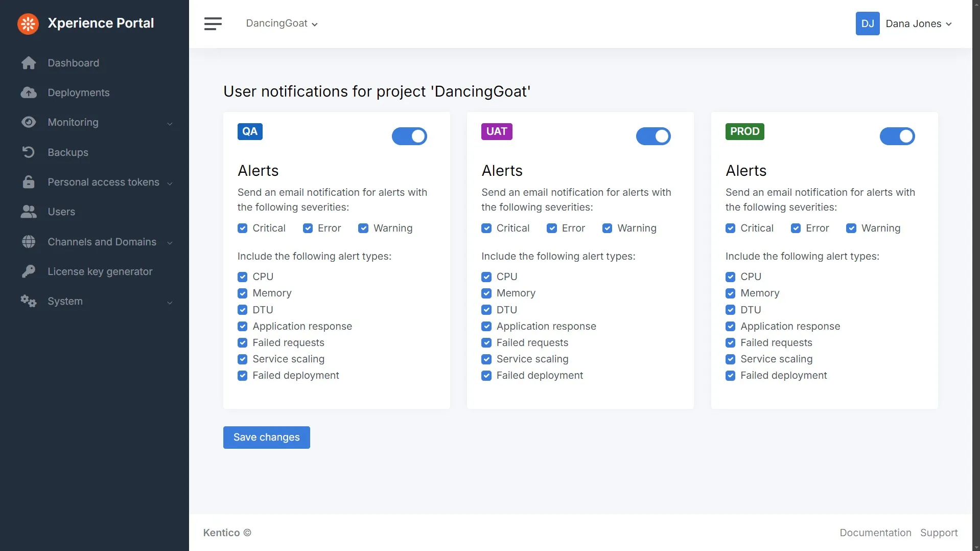This screenshot has height=551, width=980.
Task: Disable the QA environment notifications switch
Action: (x=409, y=136)
